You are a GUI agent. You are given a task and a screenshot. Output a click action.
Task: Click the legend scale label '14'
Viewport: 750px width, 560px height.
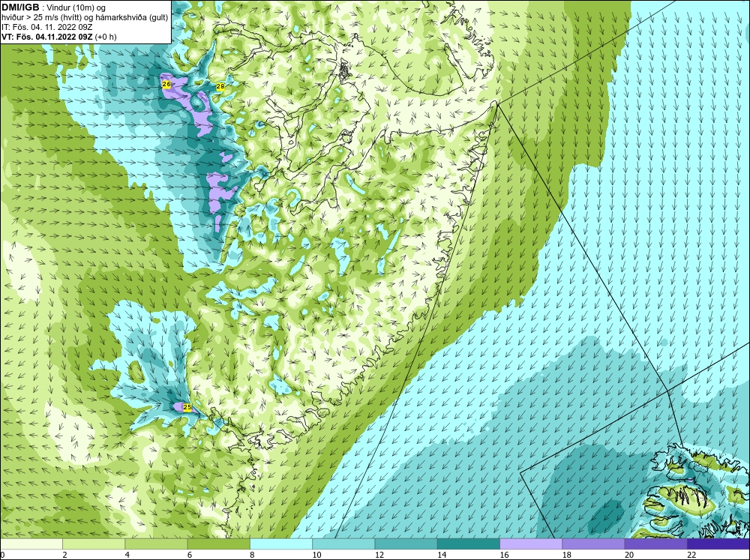442,555
